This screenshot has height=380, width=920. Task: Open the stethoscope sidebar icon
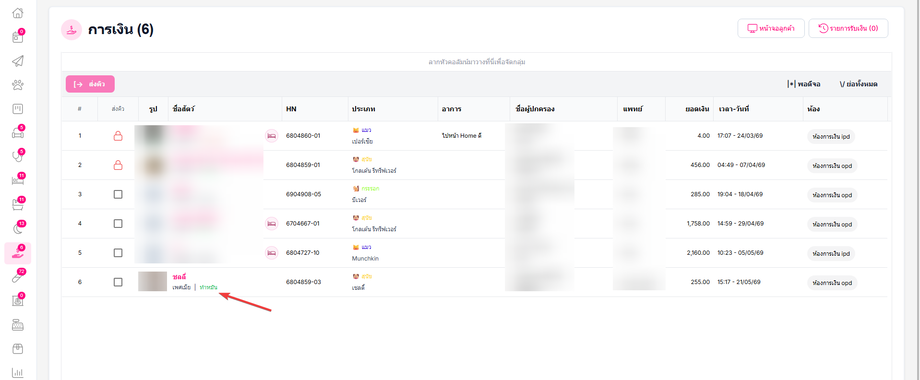18,157
